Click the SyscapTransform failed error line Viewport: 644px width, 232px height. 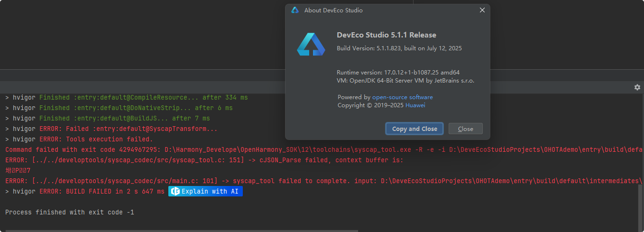[111, 129]
